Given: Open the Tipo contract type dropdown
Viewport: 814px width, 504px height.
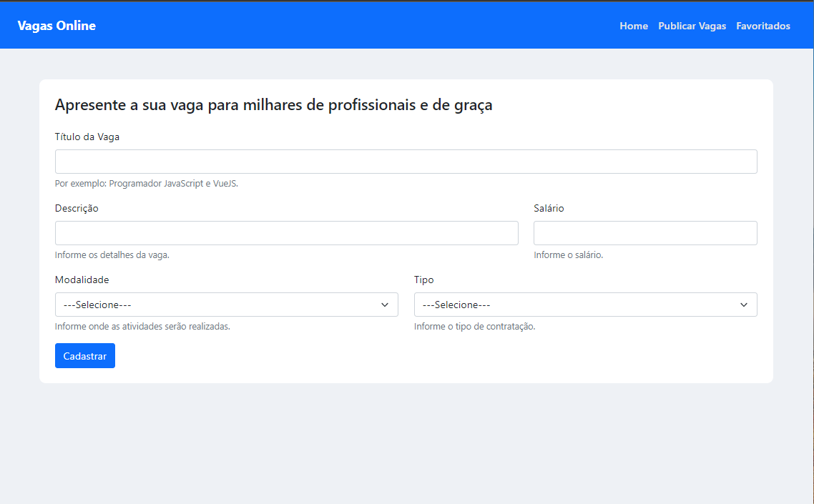Looking at the screenshot, I should point(585,305).
